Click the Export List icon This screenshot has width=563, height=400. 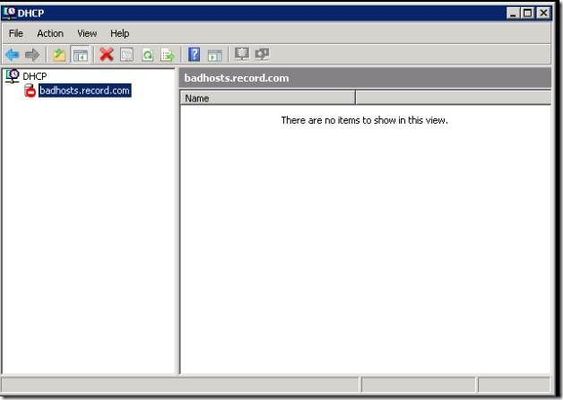(167, 55)
